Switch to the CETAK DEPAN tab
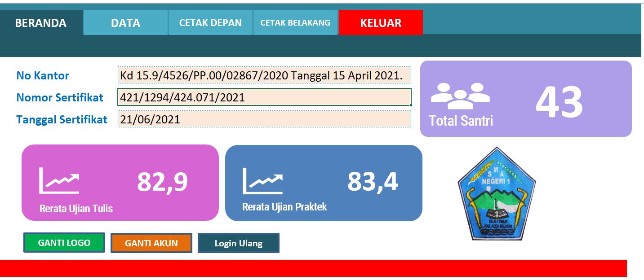 click(x=210, y=22)
